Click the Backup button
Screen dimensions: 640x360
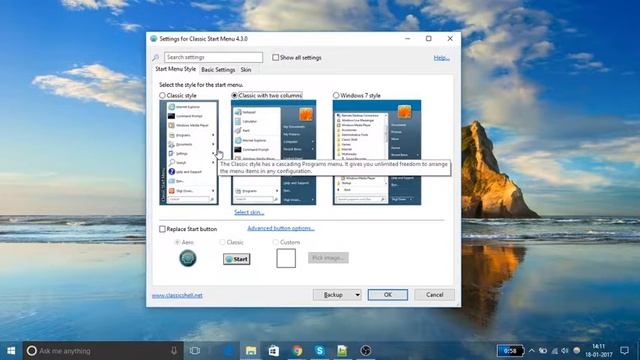coord(333,295)
